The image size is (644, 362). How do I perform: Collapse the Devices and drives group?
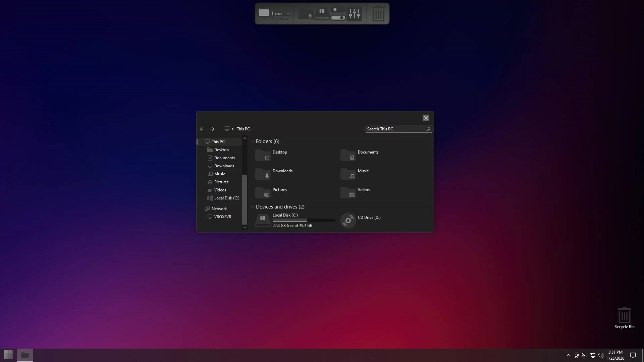(x=253, y=207)
